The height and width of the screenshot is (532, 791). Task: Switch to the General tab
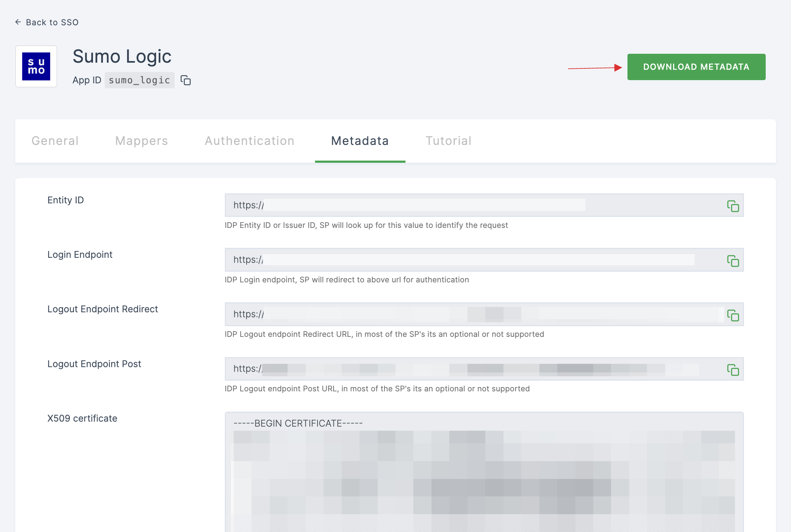(x=55, y=141)
